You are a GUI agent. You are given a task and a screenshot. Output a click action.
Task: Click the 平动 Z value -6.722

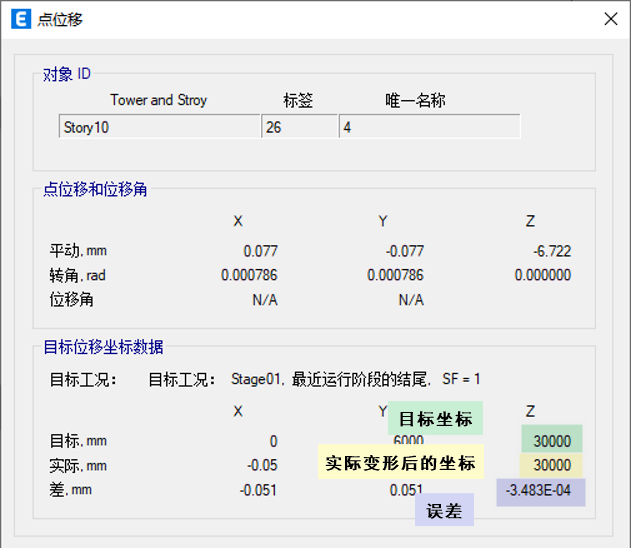point(548,251)
